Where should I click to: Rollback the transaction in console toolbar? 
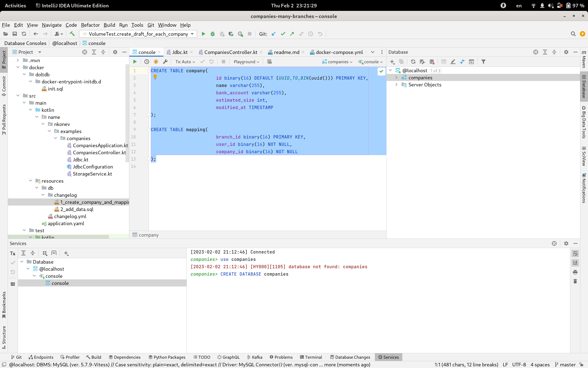point(212,62)
